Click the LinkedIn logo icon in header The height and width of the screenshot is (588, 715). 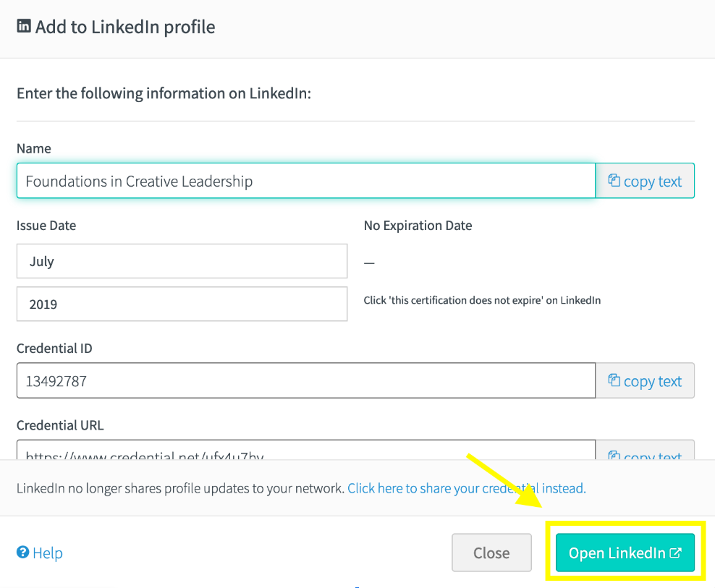click(24, 26)
